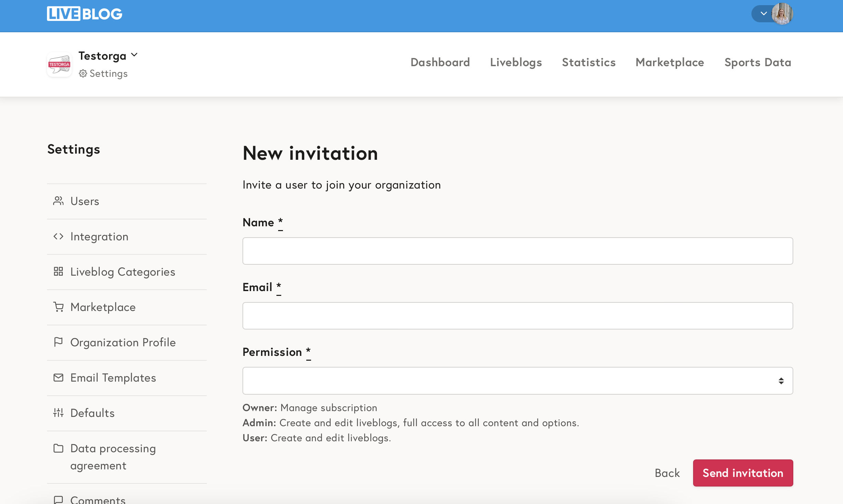Click the Back link

pos(667,473)
